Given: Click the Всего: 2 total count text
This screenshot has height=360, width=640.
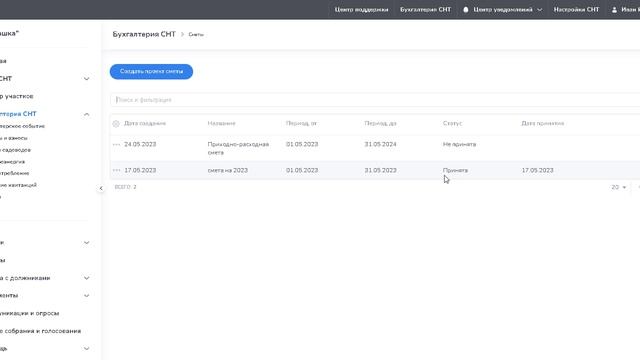Looking at the screenshot, I should [125, 187].
